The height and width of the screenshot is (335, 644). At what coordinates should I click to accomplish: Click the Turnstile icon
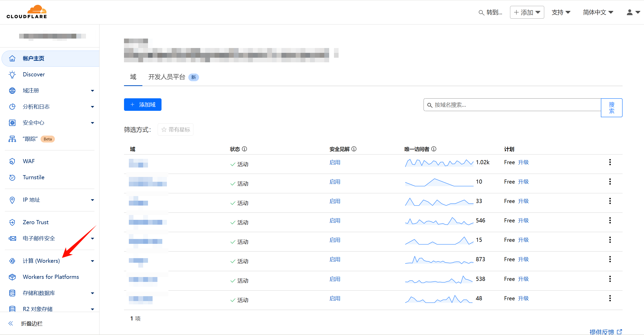point(12,177)
